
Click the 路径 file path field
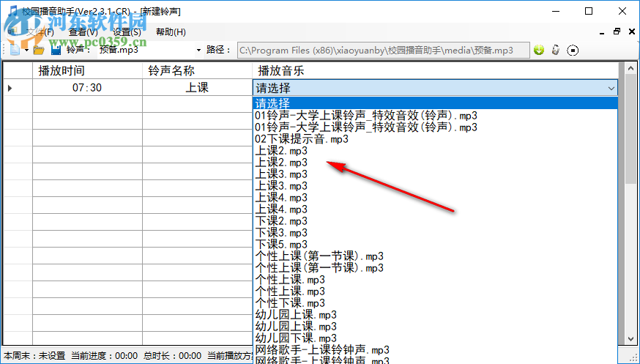click(383, 51)
